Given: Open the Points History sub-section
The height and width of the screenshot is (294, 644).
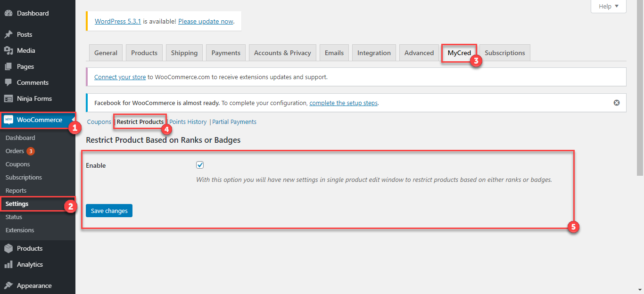Looking at the screenshot, I should [188, 122].
